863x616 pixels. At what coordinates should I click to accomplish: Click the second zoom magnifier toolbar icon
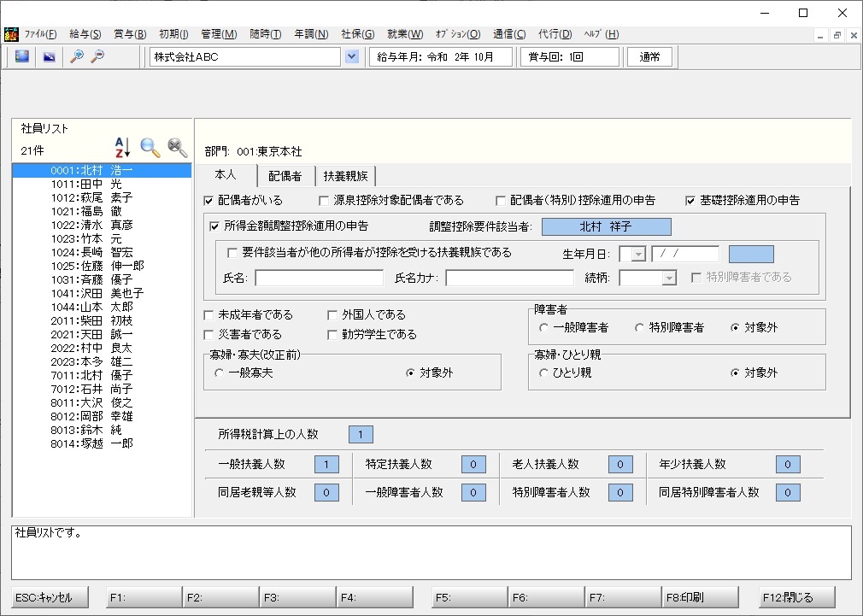pos(97,56)
